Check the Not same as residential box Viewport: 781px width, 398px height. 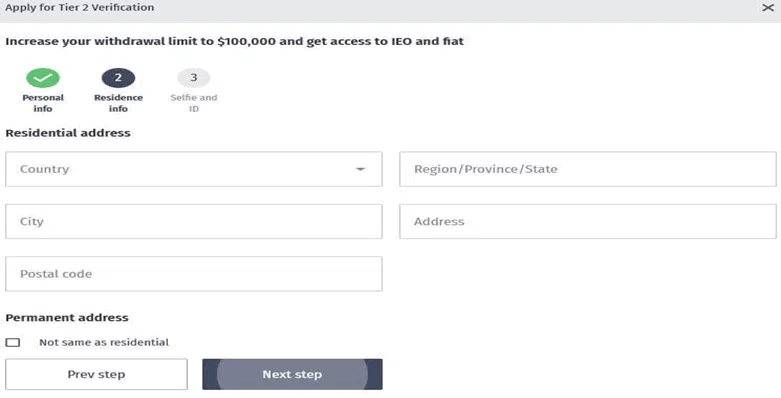point(13,343)
